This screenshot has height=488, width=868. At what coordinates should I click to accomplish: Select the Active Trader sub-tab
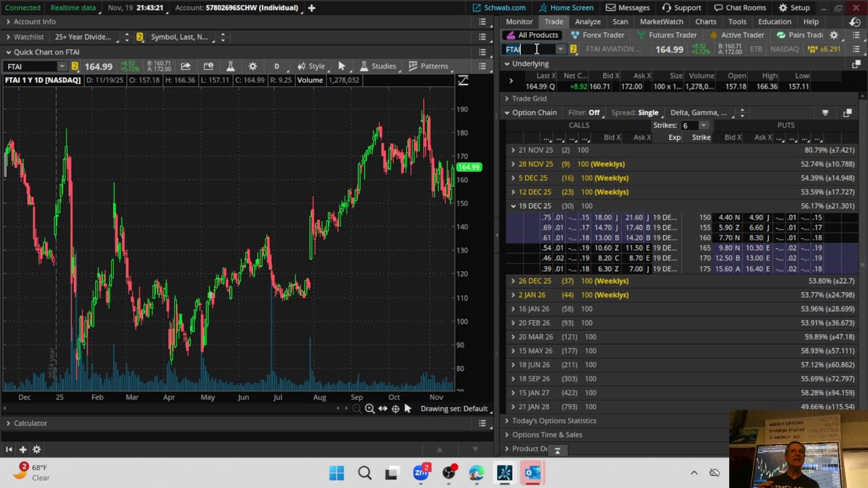click(x=737, y=35)
